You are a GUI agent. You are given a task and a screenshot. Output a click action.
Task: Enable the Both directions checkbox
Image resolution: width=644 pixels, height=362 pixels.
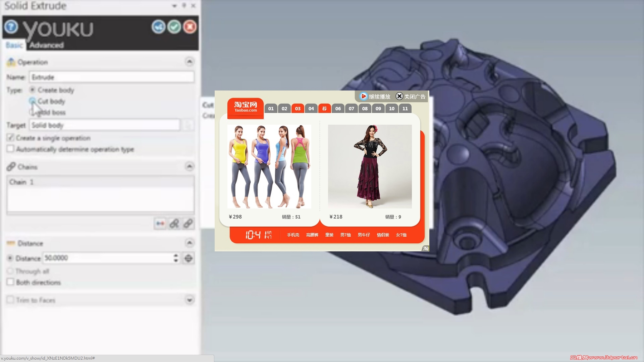(x=10, y=282)
